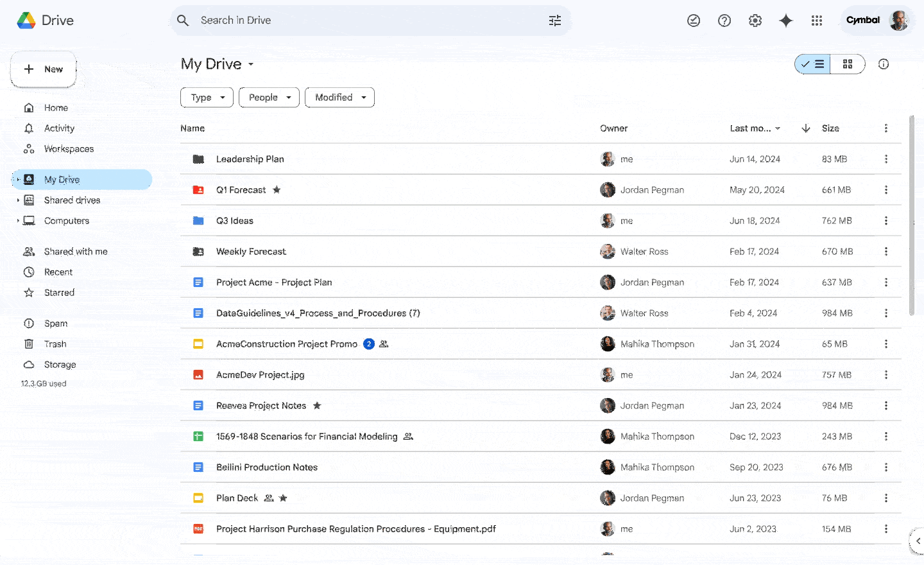Screen dimensions: 924x565
Task: Open the Help question mark icon
Action: pyautogui.click(x=724, y=21)
